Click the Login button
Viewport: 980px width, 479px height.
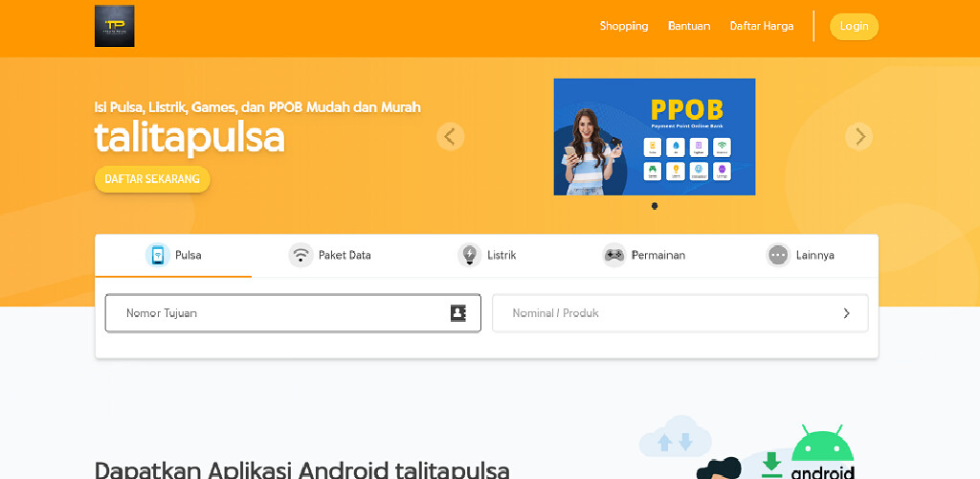point(854,26)
